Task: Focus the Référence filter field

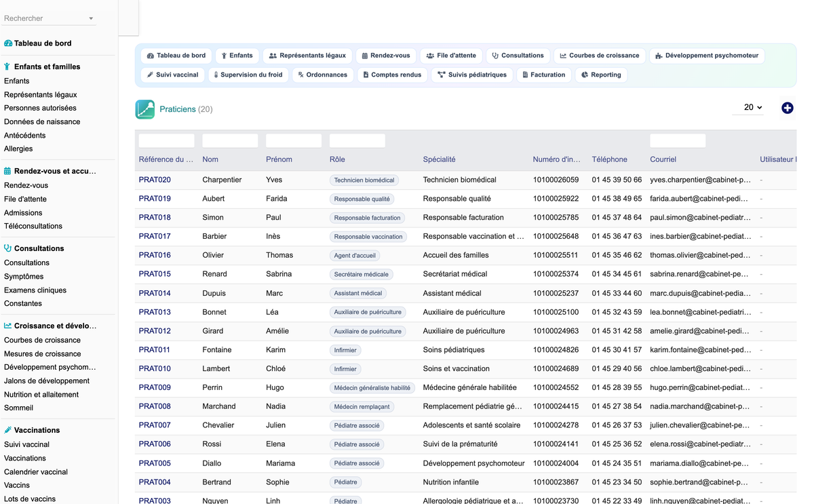Action: point(166,140)
